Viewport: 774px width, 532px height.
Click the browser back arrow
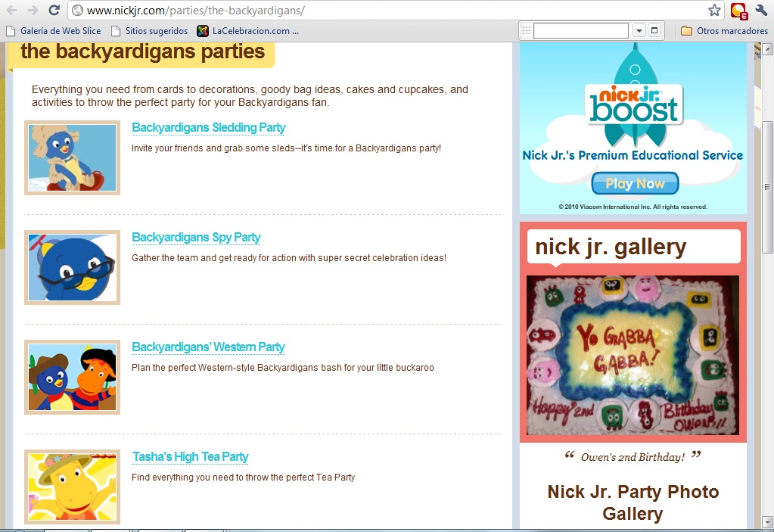click(x=11, y=10)
